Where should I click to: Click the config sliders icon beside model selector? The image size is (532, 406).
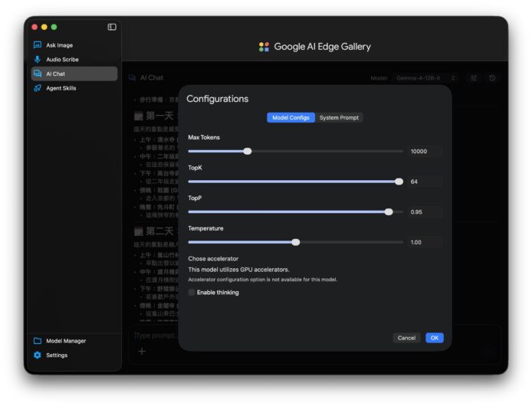tap(473, 78)
